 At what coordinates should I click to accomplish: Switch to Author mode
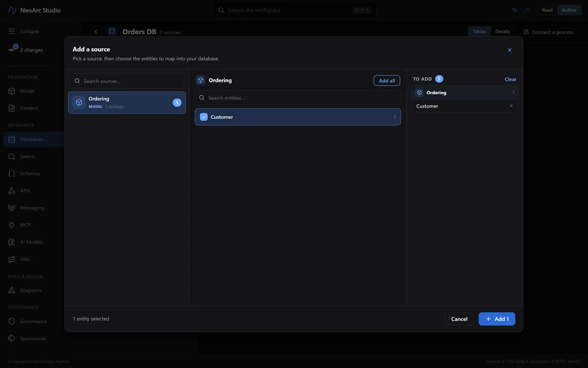click(x=569, y=10)
